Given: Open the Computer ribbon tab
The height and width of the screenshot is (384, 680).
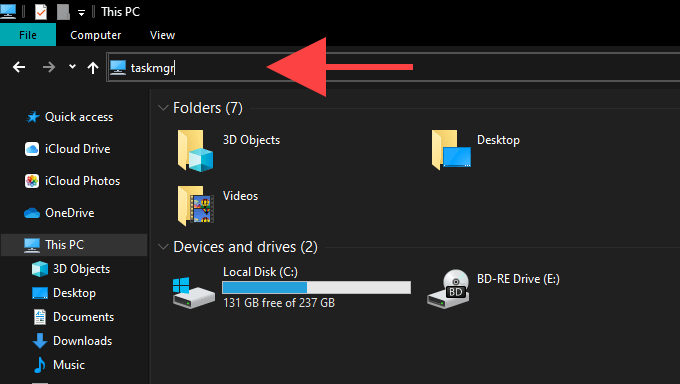Looking at the screenshot, I should pyautogui.click(x=95, y=35).
